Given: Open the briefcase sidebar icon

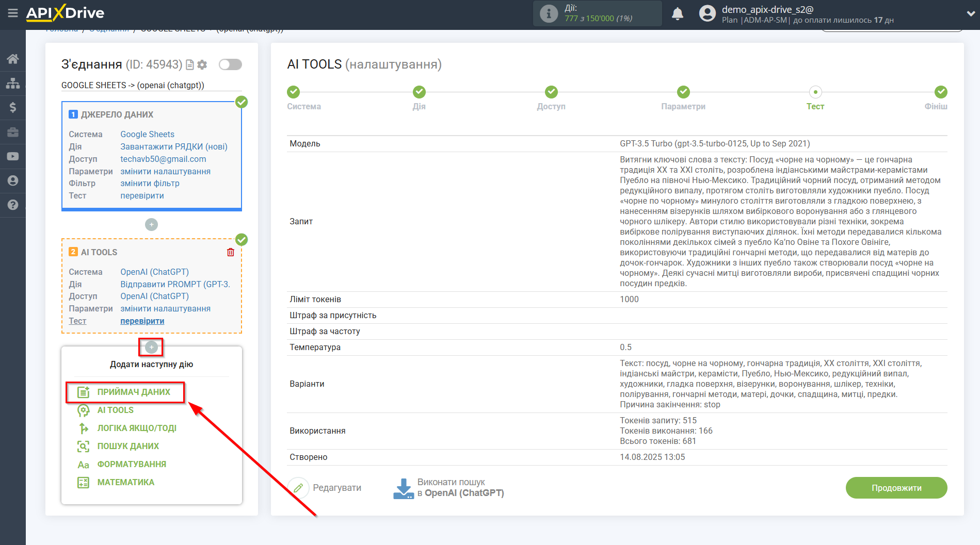Looking at the screenshot, I should 13,132.
